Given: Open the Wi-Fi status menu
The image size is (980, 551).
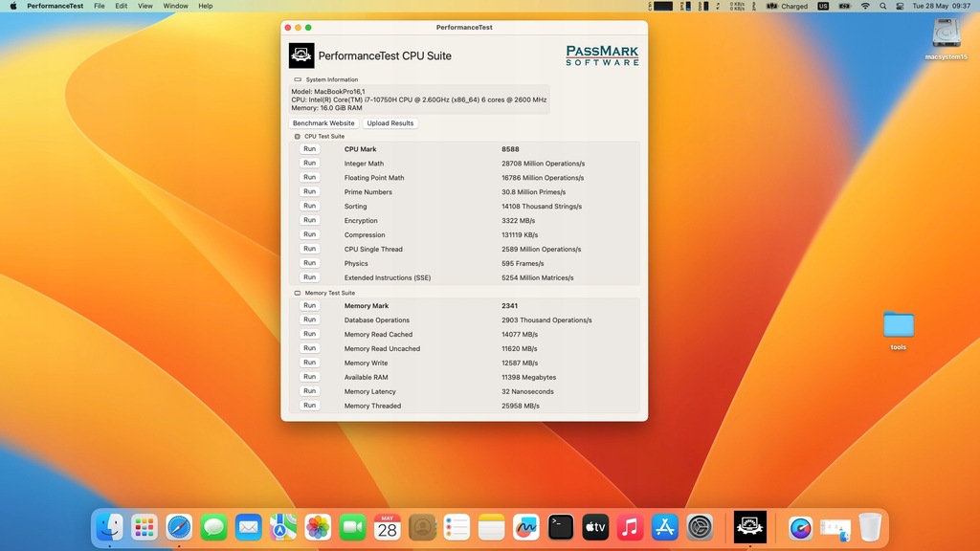Looking at the screenshot, I should point(865,6).
